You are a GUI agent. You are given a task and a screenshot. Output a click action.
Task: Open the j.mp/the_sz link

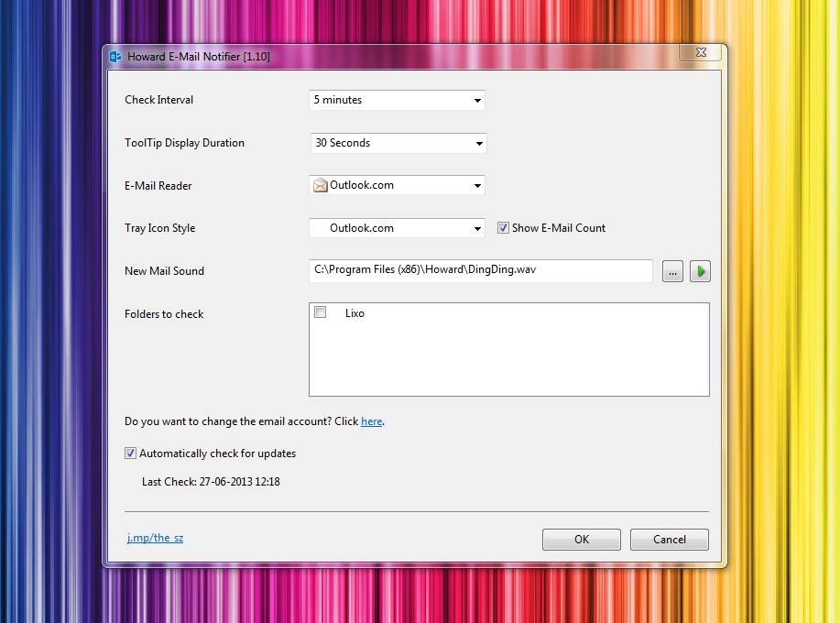click(155, 538)
